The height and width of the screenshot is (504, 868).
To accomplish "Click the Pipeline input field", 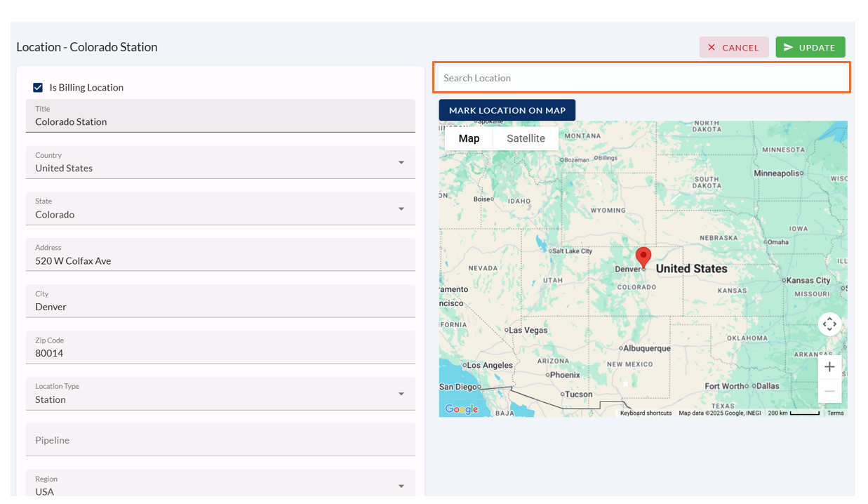I will click(220, 440).
